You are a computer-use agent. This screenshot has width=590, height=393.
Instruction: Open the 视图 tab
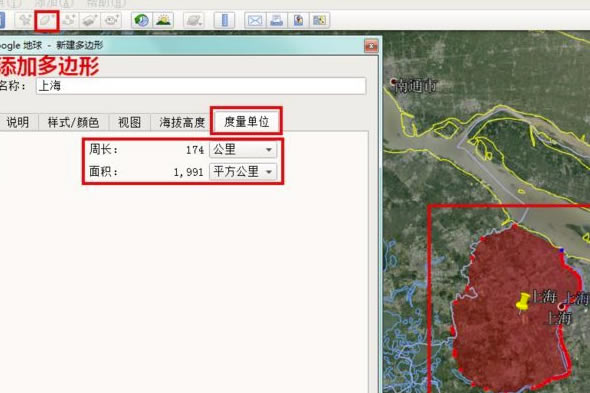tap(129, 122)
